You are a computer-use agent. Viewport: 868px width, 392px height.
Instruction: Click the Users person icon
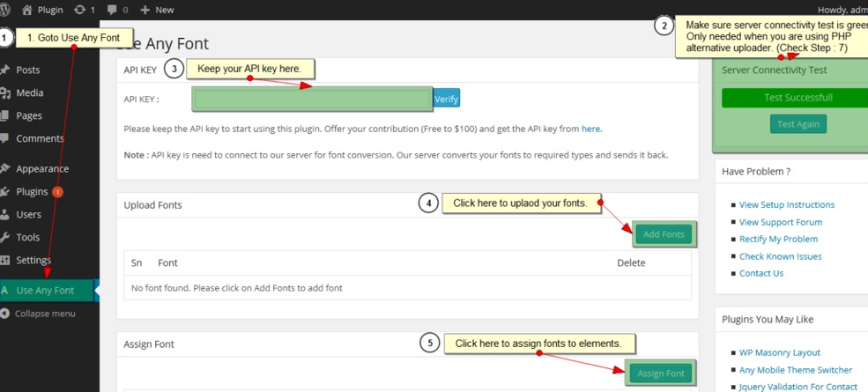tap(5, 214)
